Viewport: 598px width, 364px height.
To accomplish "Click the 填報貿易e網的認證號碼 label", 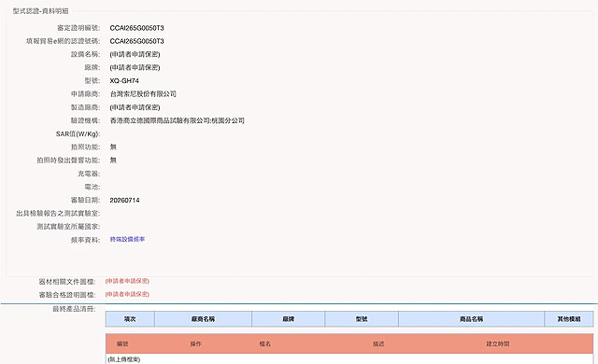I will click(x=63, y=41).
